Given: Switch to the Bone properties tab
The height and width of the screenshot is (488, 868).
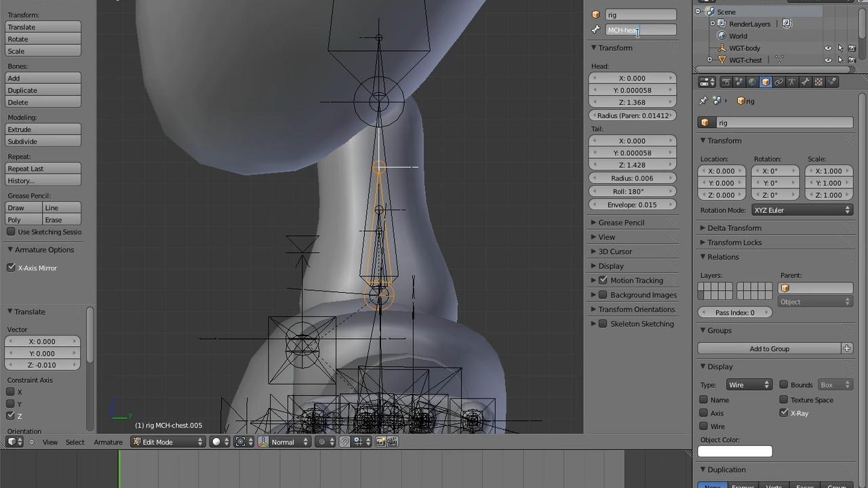Looking at the screenshot, I should click(x=806, y=81).
